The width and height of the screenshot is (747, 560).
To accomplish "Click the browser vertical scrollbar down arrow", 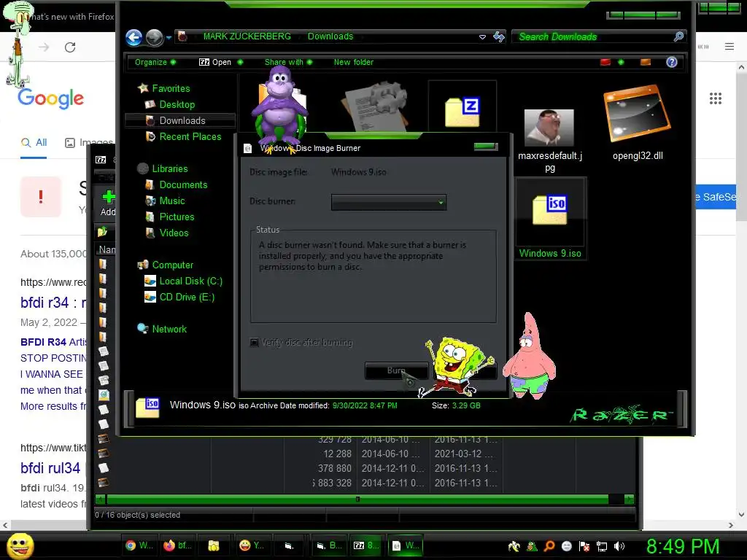I will tap(741, 514).
